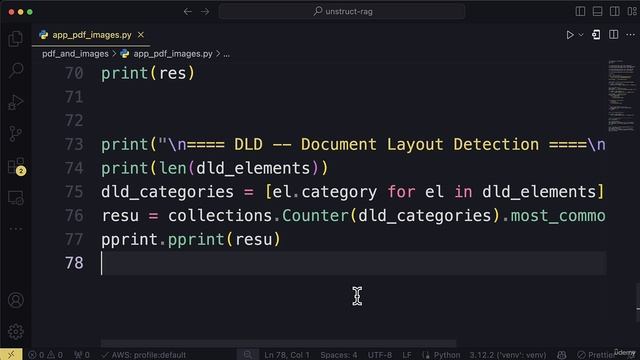Change indentation Spaces: 4
Screen dimensions: 640x360
pos(338,355)
